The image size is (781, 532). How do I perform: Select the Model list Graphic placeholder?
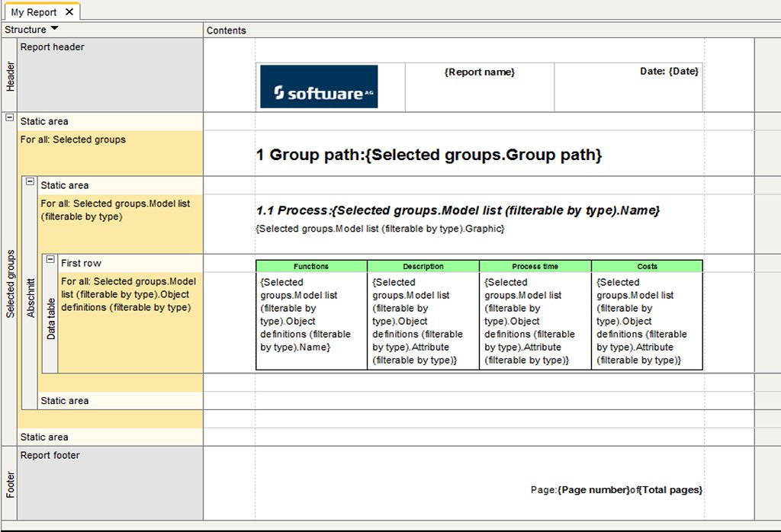[x=381, y=229]
